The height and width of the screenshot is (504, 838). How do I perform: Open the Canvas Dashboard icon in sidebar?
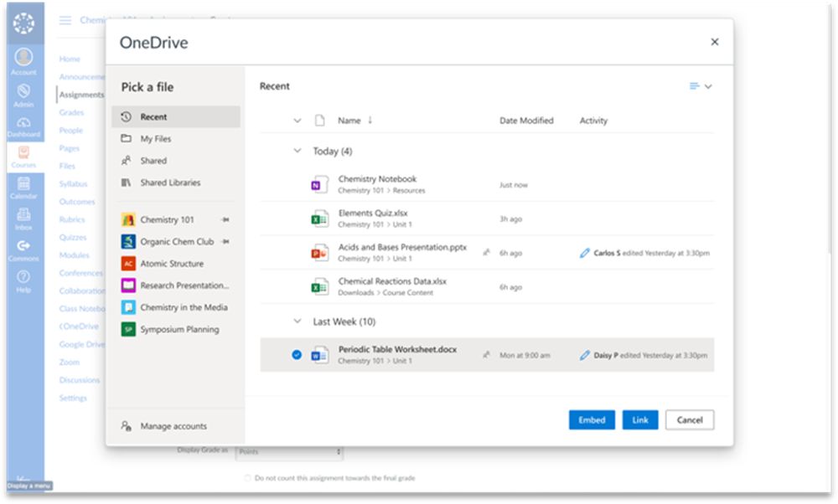point(23,126)
